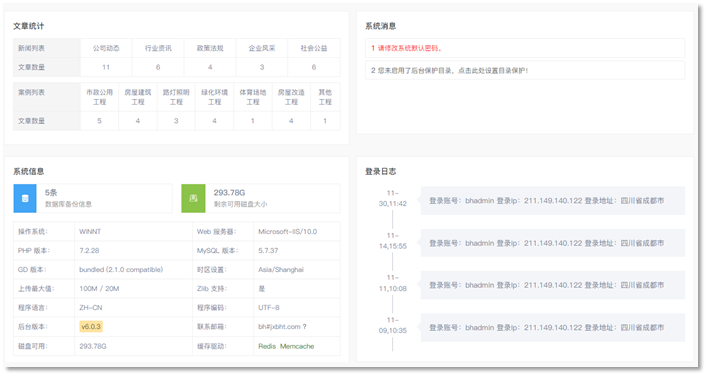Select the 体育场地工程 case column
The width and height of the screenshot is (707, 376).
252,97
